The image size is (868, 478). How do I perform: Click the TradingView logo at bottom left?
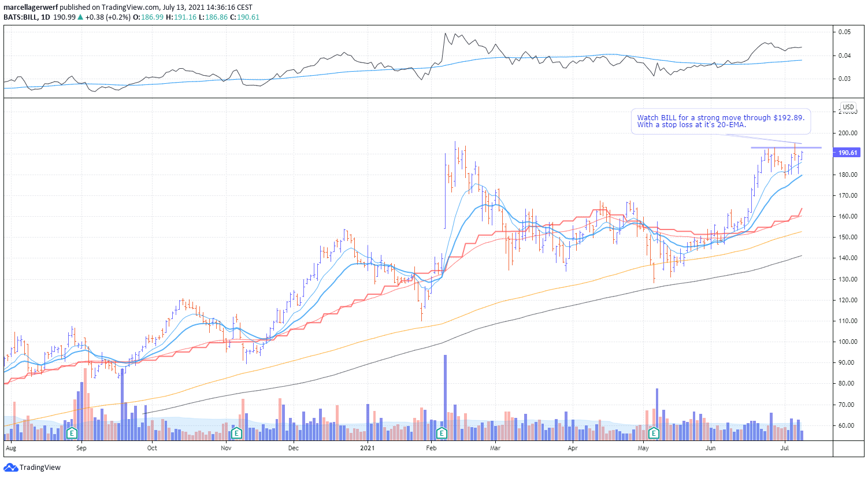coord(32,467)
